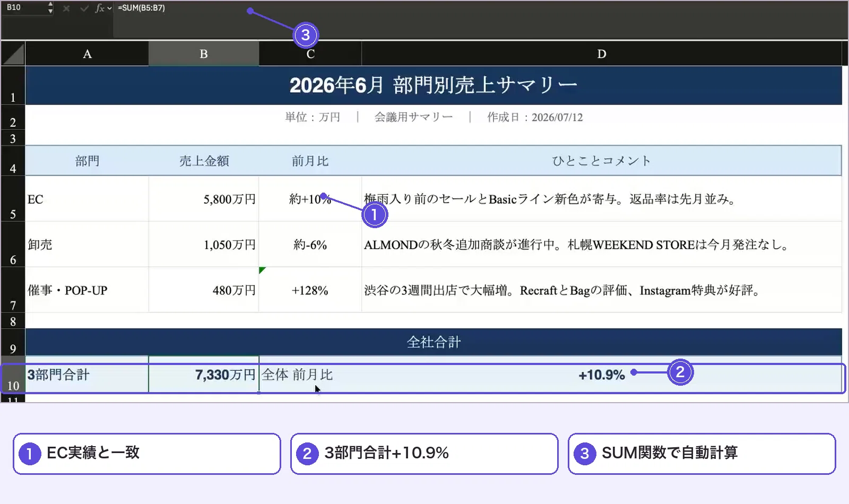
Task: Select the +10.9% overall cell
Action: 602,375
